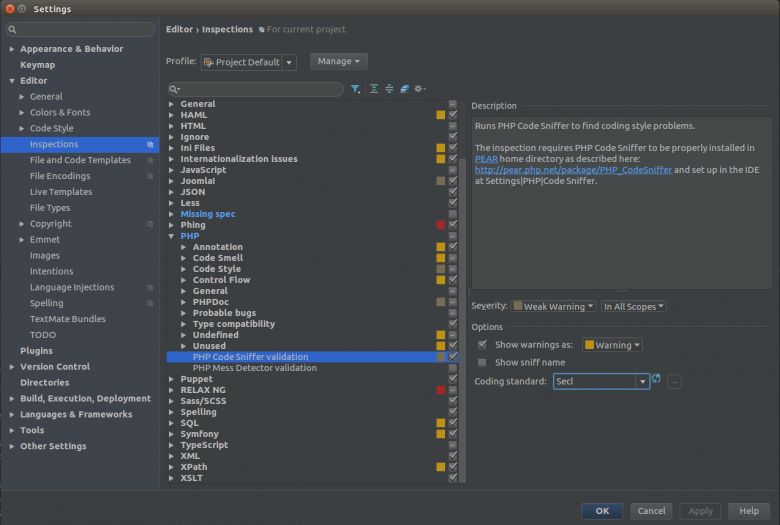The height and width of the screenshot is (525, 780).
Task: Open the PEAR link in description
Action: [486, 159]
